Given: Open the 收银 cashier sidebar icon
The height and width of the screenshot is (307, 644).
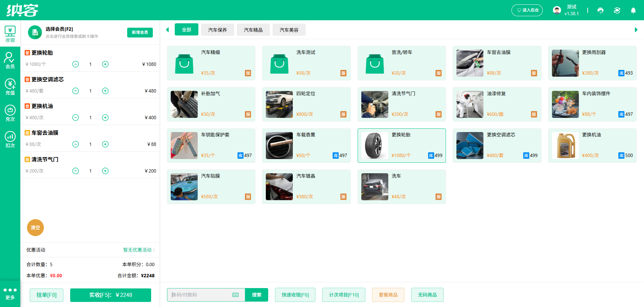Looking at the screenshot, I should [x=10, y=34].
